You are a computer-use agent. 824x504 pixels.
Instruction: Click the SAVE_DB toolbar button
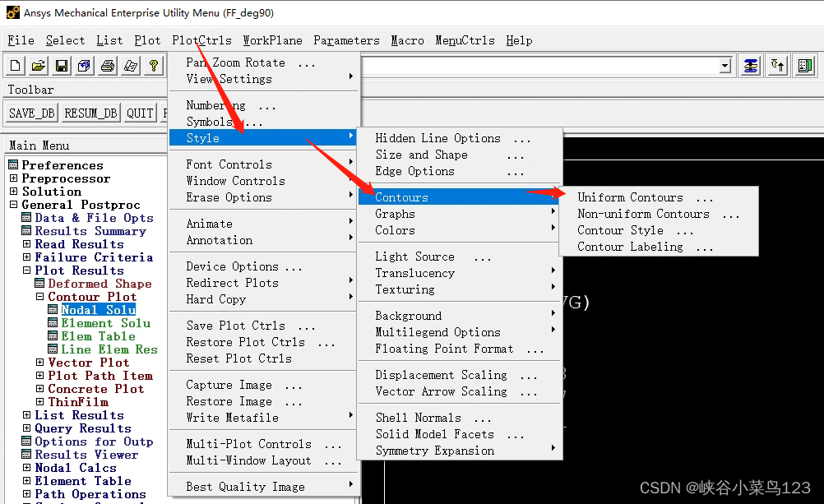(32, 113)
